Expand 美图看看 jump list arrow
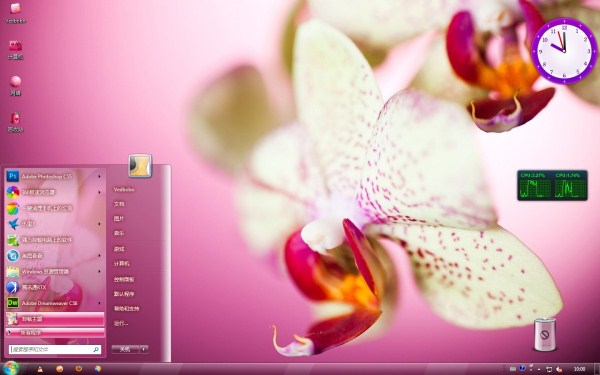This screenshot has width=600, height=375. tap(99, 256)
